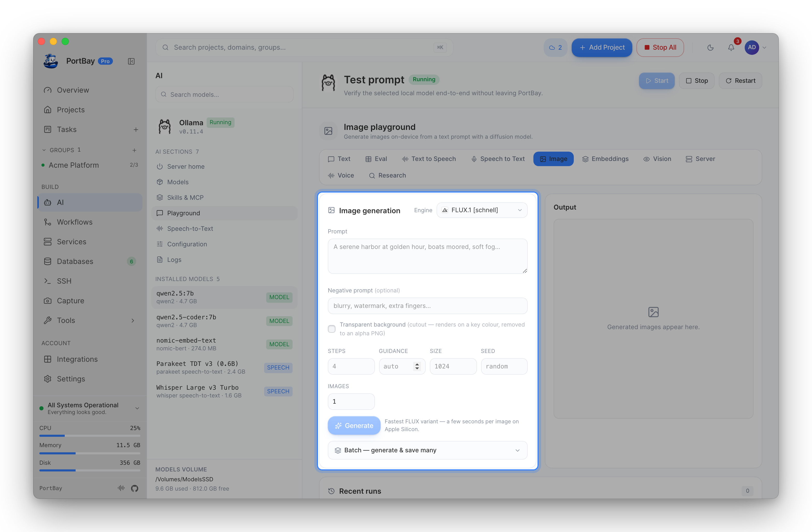Enable Transparent background checkbox
Viewport: 812px width, 532px height.
pyautogui.click(x=332, y=329)
